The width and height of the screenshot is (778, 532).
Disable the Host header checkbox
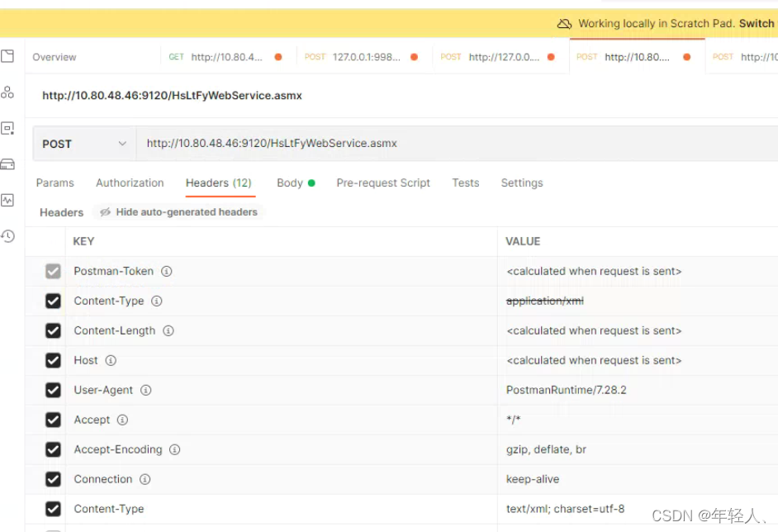[53, 360]
